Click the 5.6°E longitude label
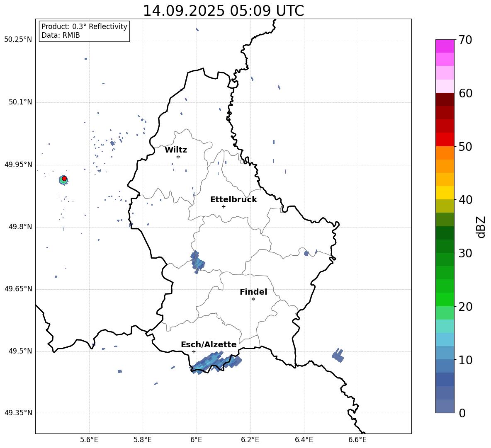This screenshot has height=448, width=491. point(89,440)
